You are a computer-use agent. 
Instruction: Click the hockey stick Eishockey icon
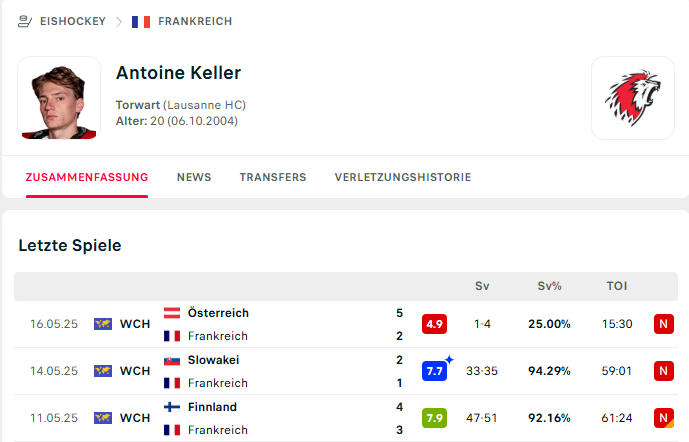[x=25, y=20]
